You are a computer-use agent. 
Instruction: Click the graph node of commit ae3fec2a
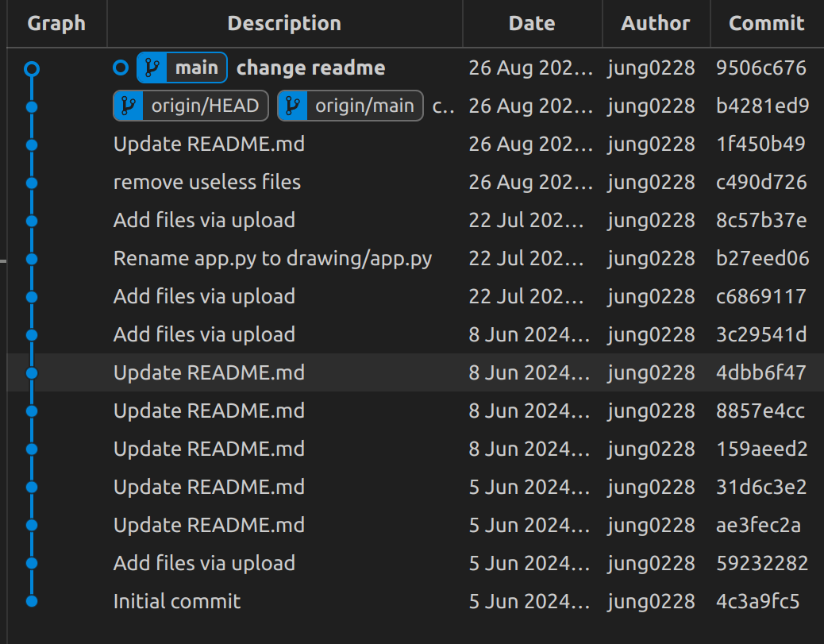point(32,525)
